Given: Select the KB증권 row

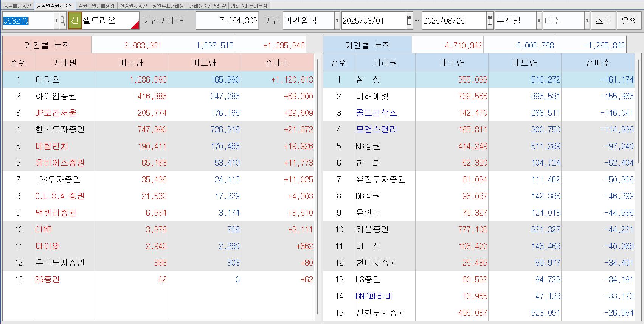Looking at the screenshot, I should (479, 146).
